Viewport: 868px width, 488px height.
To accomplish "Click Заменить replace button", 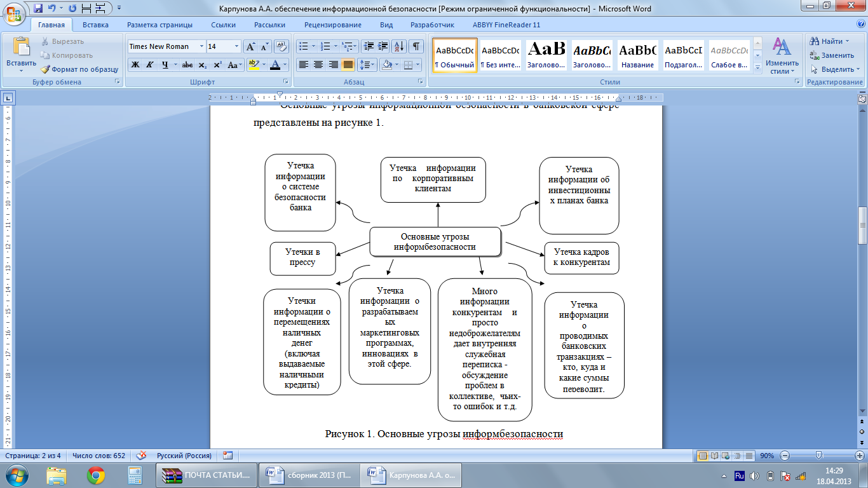I will [832, 55].
